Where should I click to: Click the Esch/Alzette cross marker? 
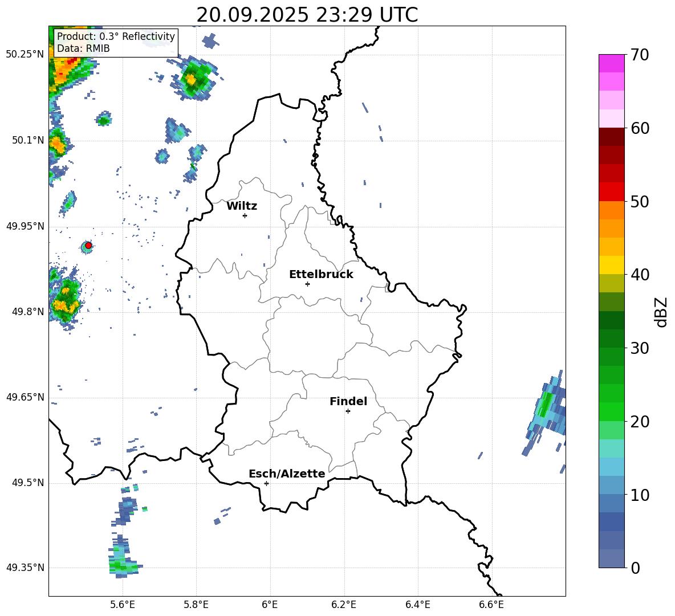[266, 483]
